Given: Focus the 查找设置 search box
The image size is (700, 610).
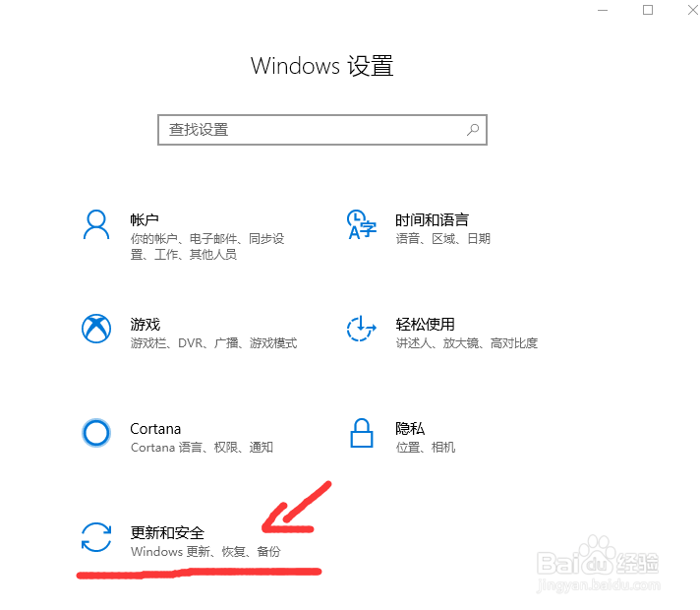Looking at the screenshot, I should pos(322,130).
